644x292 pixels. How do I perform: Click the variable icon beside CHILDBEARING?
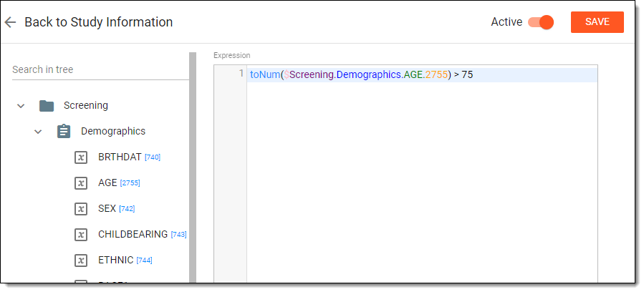[81, 235]
